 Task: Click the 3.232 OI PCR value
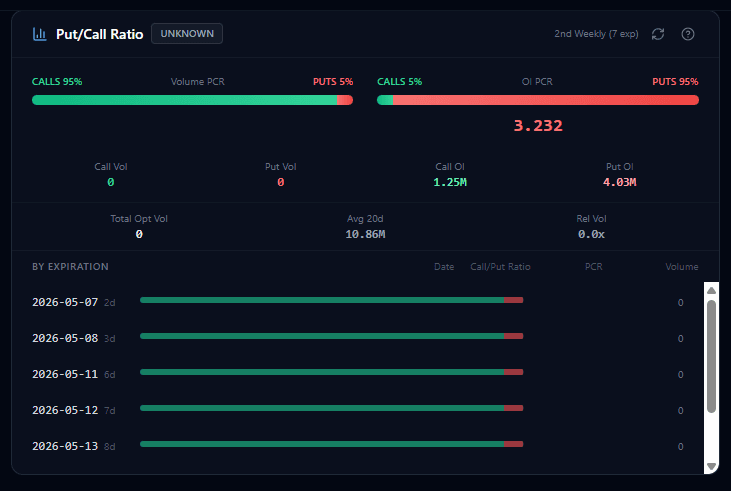(x=538, y=125)
